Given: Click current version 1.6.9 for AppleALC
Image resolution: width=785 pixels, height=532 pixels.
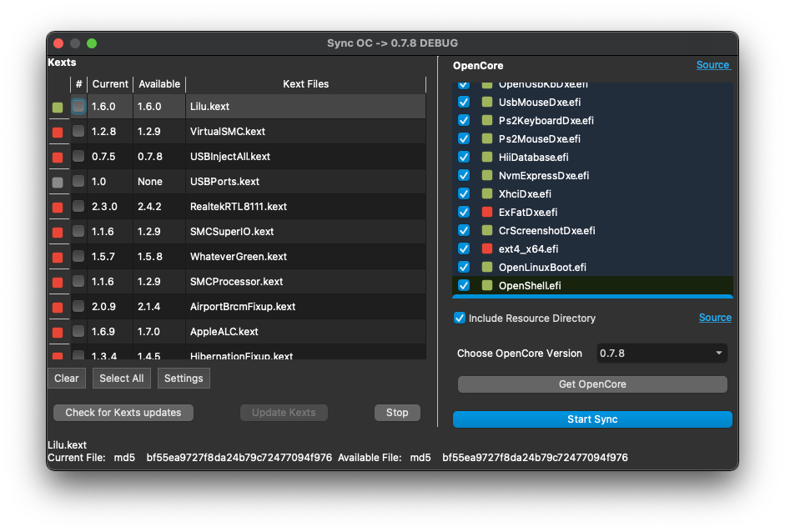Looking at the screenshot, I should click(103, 332).
